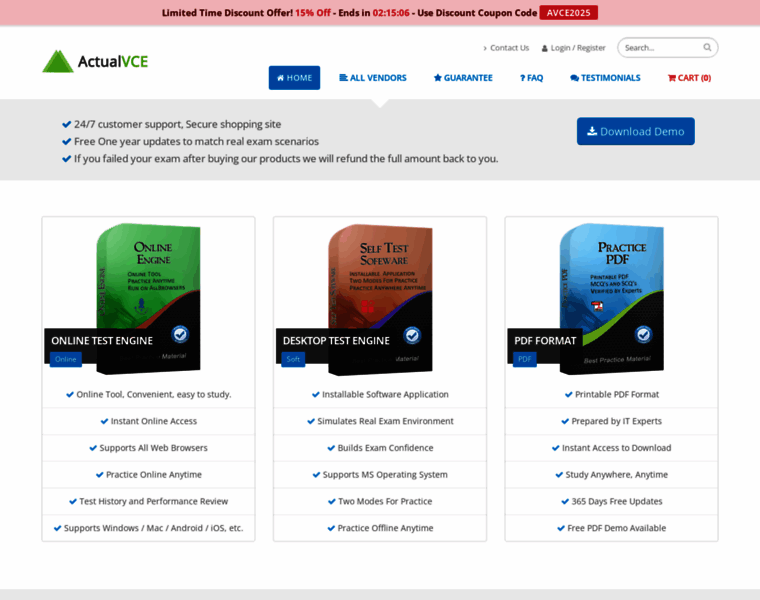The width and height of the screenshot is (760, 600).
Task: Click the DESKTOP TEST ENGINE title
Action: point(336,341)
